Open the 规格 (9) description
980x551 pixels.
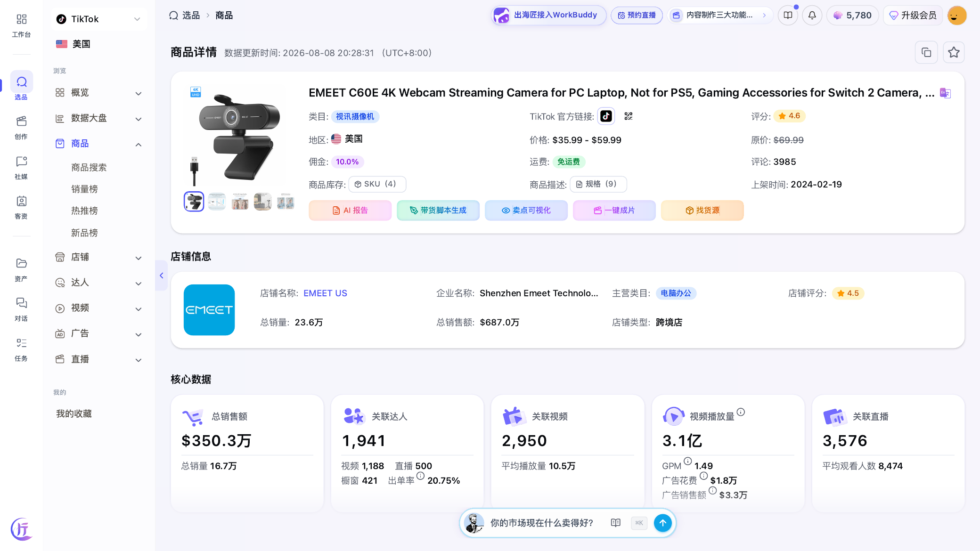[598, 184]
